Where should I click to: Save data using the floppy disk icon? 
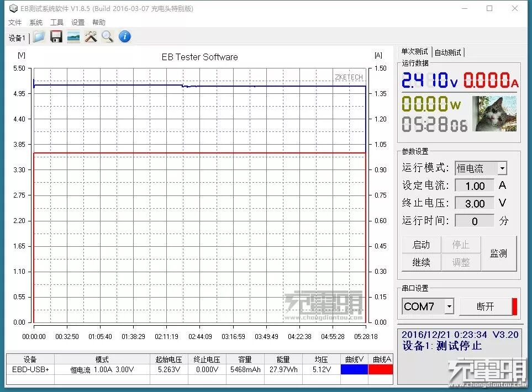coord(56,36)
